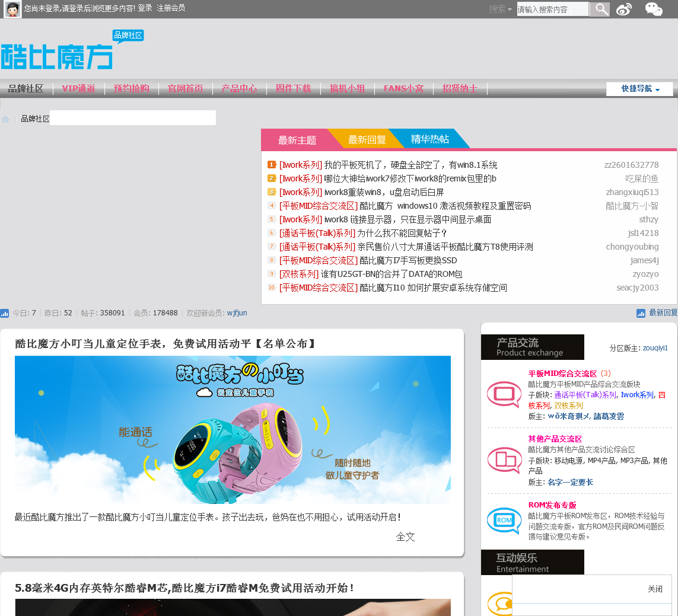Image resolution: width=678 pixels, height=616 pixels.
Task: Switch to the 精华热帖 tab
Action: point(430,139)
